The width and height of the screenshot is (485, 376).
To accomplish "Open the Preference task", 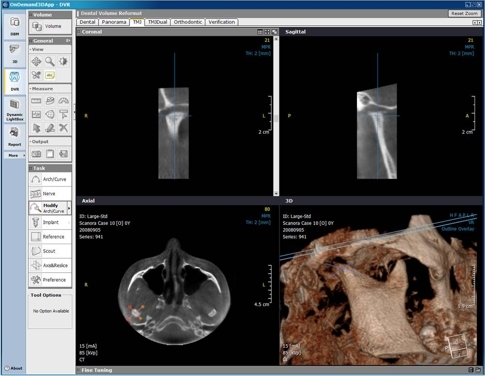I will coord(50,280).
